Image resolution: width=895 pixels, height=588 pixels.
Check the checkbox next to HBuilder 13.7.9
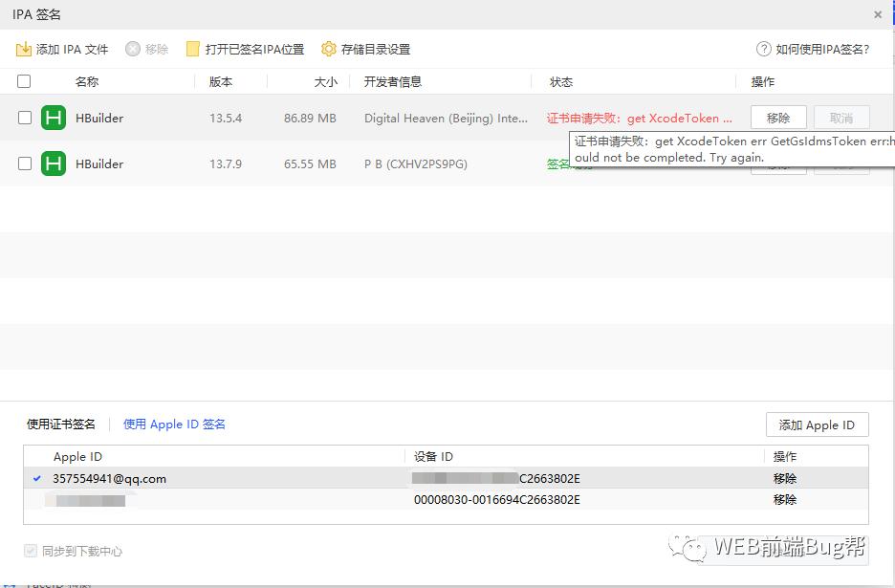(x=24, y=163)
